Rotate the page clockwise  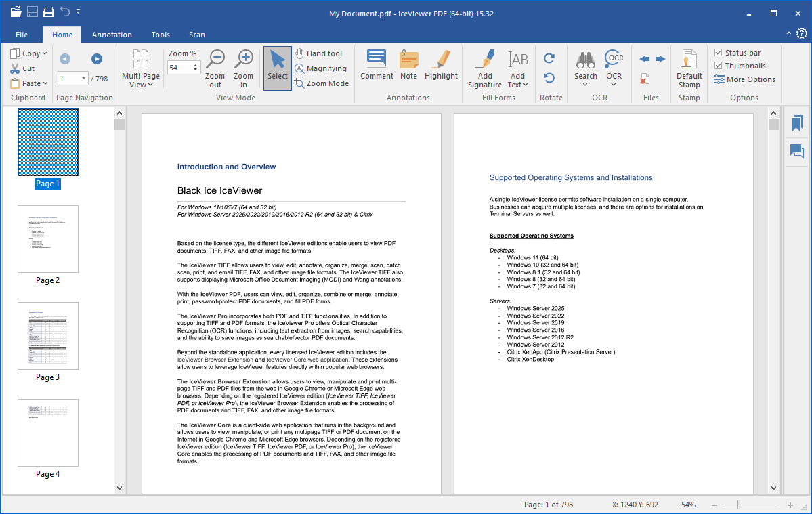coord(549,58)
